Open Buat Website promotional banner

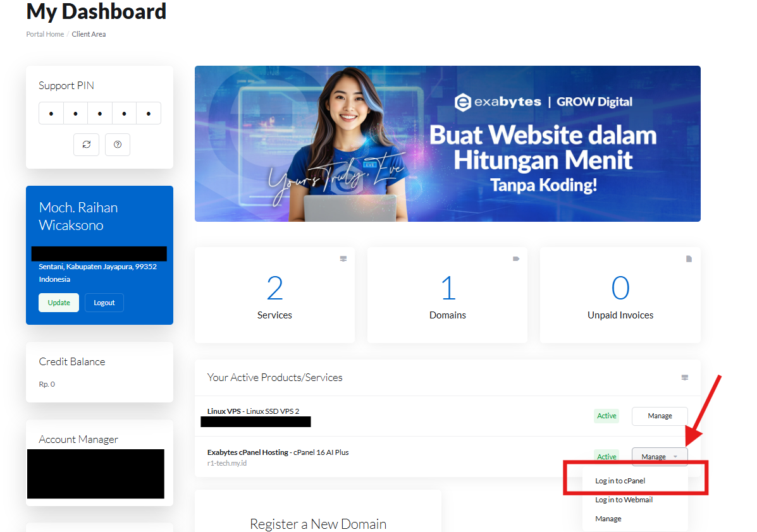(x=448, y=143)
